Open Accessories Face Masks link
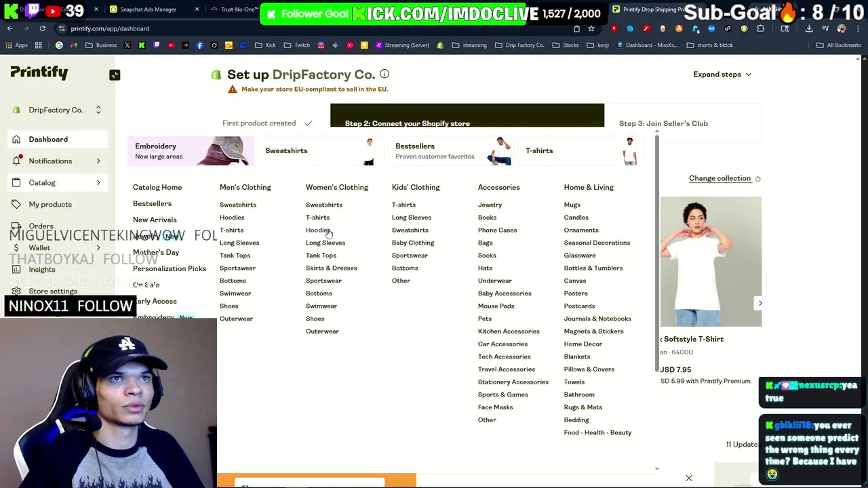Screen dimensions: 868x488 [495, 407]
